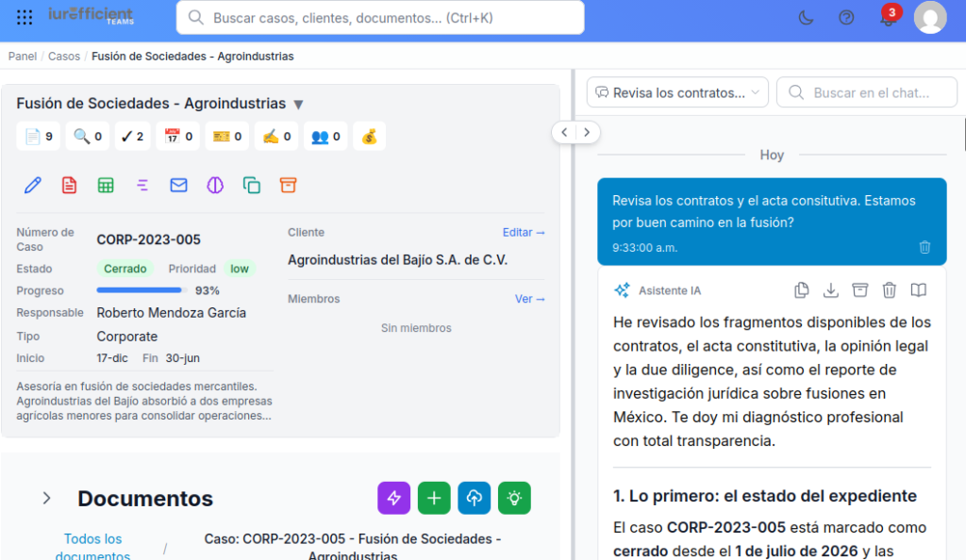Image resolution: width=966 pixels, height=560 pixels.
Task: Open the people counter badge
Action: (325, 136)
